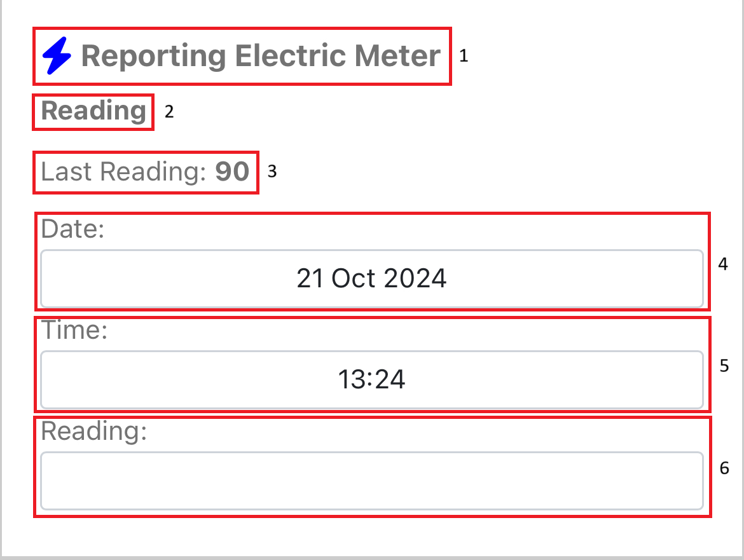Click the year 2024 in the date field
The image size is (744, 560).
click(417, 279)
